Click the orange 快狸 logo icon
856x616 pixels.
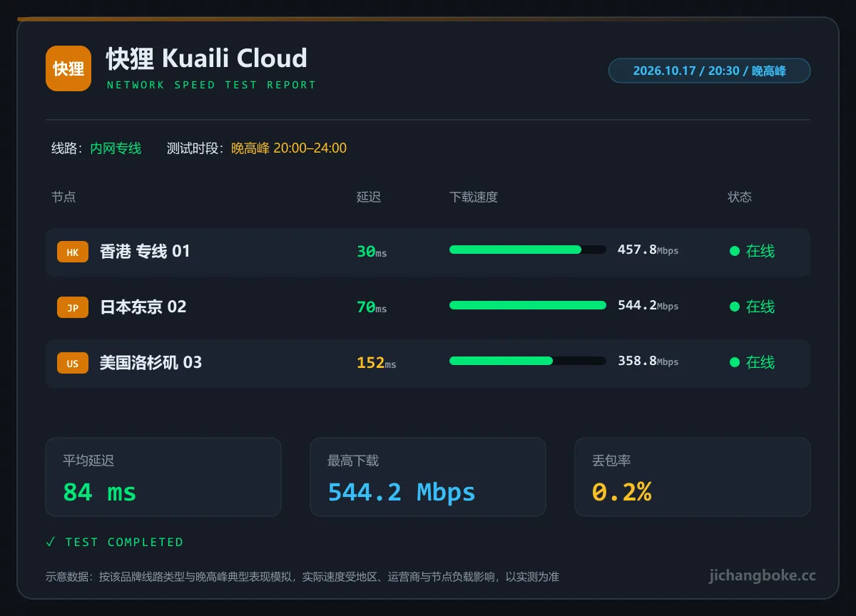68,68
